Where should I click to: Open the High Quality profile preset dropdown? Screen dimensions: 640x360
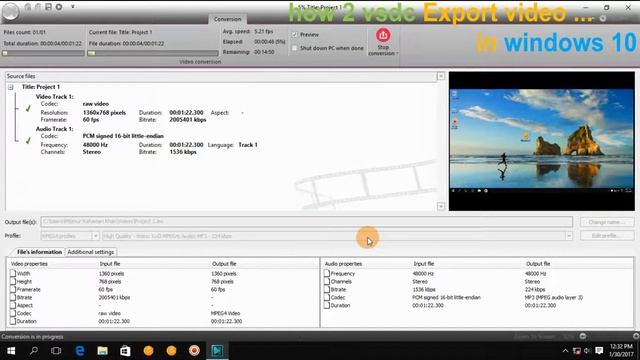point(569,236)
